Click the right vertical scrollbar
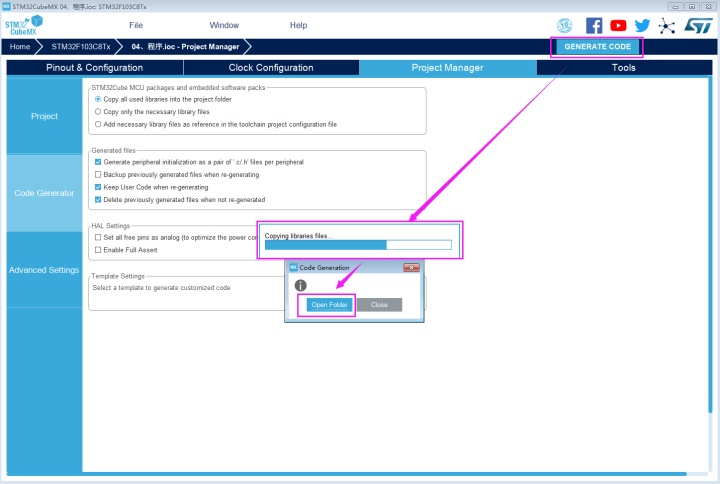Screen dimensions: 720x484 click(x=710, y=246)
